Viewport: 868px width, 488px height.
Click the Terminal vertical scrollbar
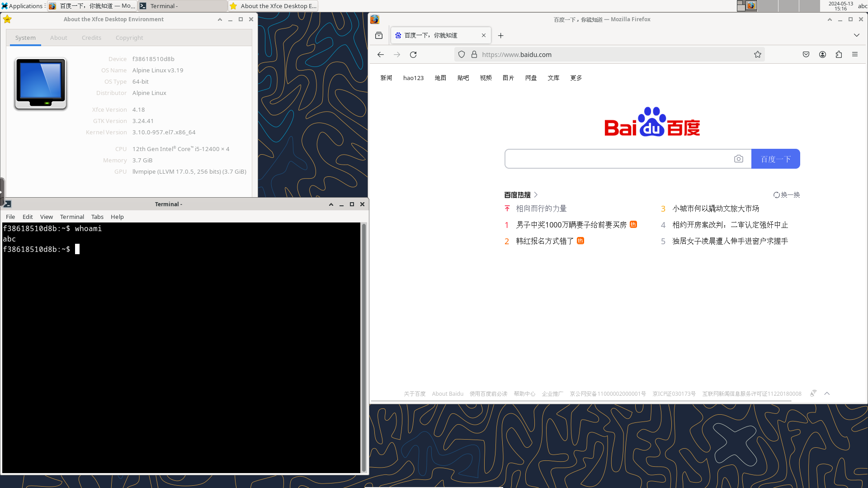coord(363,347)
